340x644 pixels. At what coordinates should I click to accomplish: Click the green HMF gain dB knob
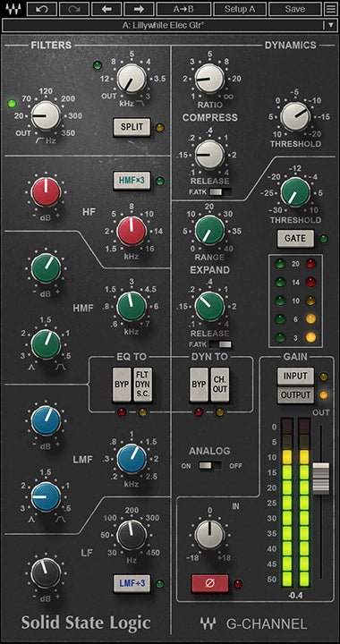click(46, 267)
